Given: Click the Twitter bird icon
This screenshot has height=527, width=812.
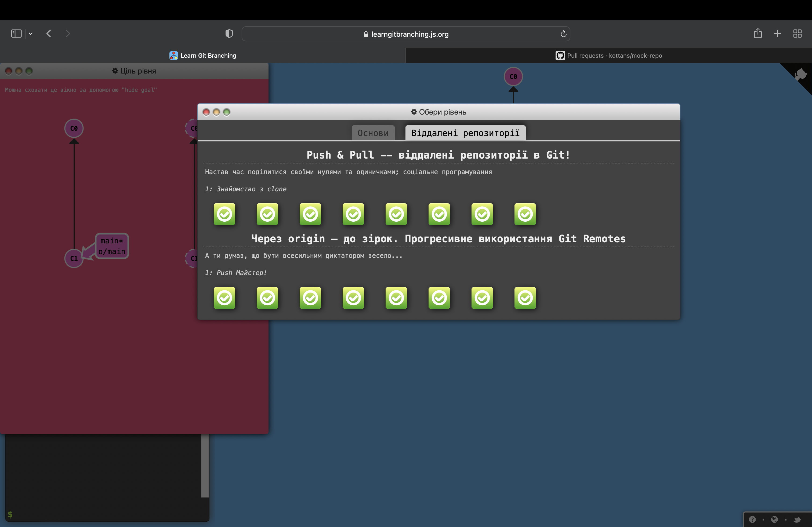Looking at the screenshot, I should point(797,519).
